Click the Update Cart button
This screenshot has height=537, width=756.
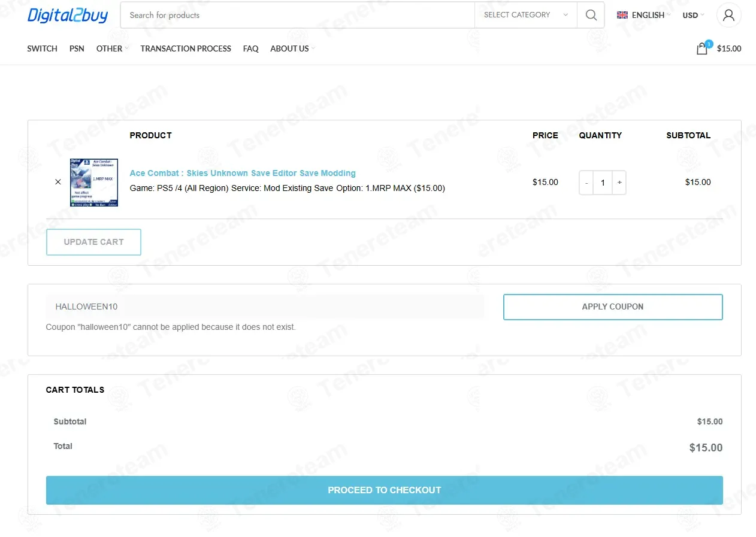click(93, 242)
